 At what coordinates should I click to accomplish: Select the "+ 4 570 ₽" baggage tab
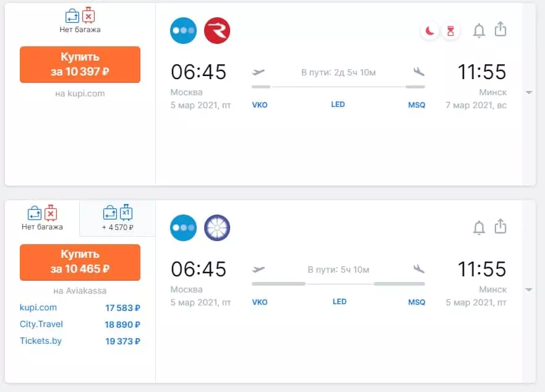coord(118,218)
